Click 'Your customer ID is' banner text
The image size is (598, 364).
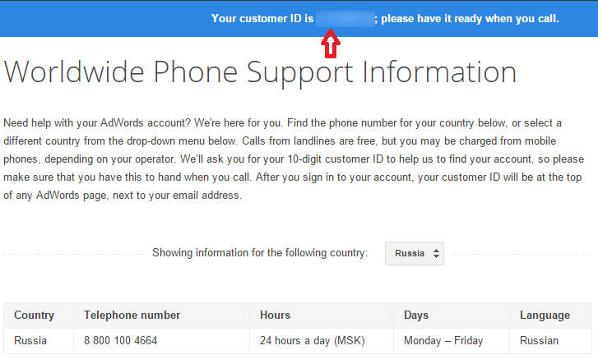[x=262, y=18]
